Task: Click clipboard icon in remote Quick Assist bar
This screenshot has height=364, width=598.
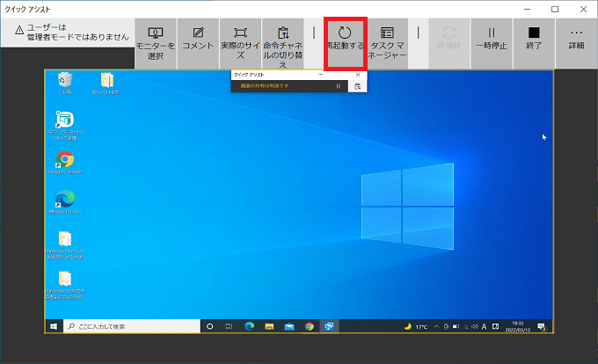Action: pyautogui.click(x=358, y=86)
